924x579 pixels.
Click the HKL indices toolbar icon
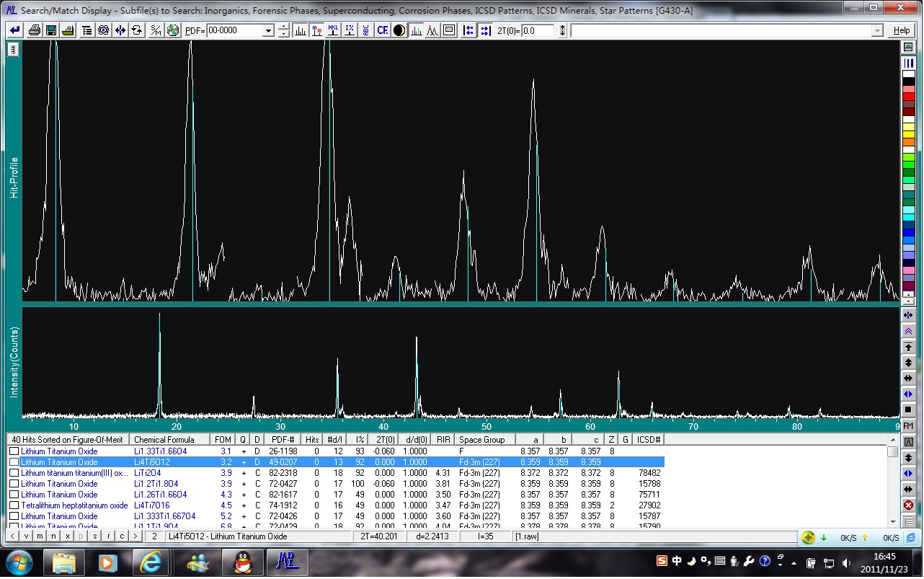[333, 30]
